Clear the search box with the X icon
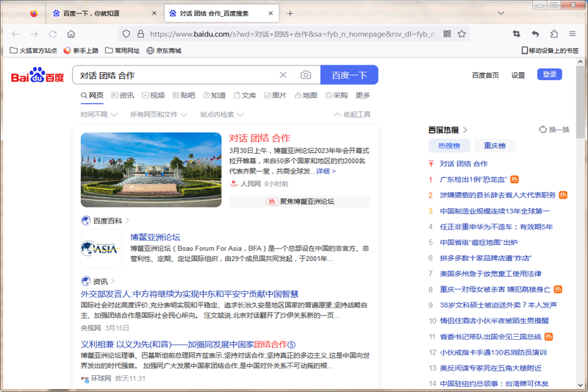 click(283, 75)
